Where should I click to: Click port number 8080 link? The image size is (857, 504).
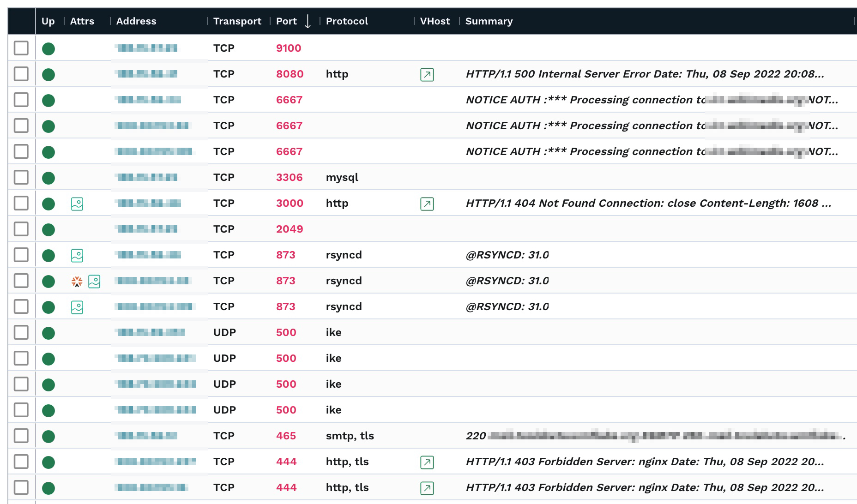(x=290, y=74)
